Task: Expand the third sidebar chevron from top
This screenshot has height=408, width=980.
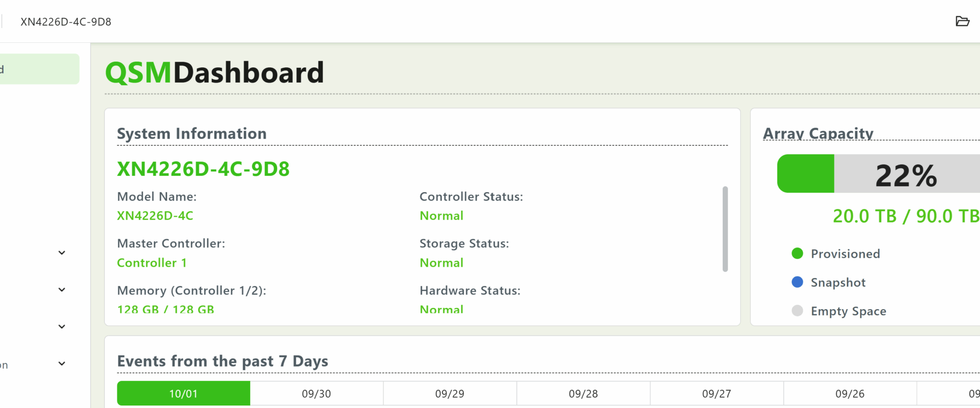Action: click(62, 326)
